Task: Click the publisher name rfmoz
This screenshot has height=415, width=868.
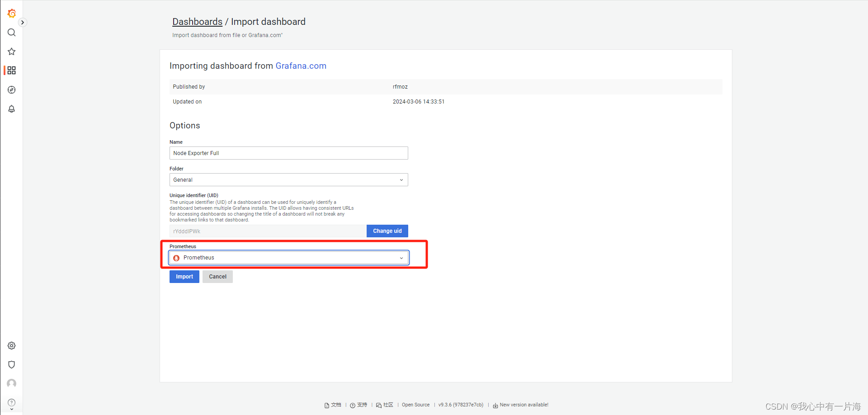Action: pos(400,87)
